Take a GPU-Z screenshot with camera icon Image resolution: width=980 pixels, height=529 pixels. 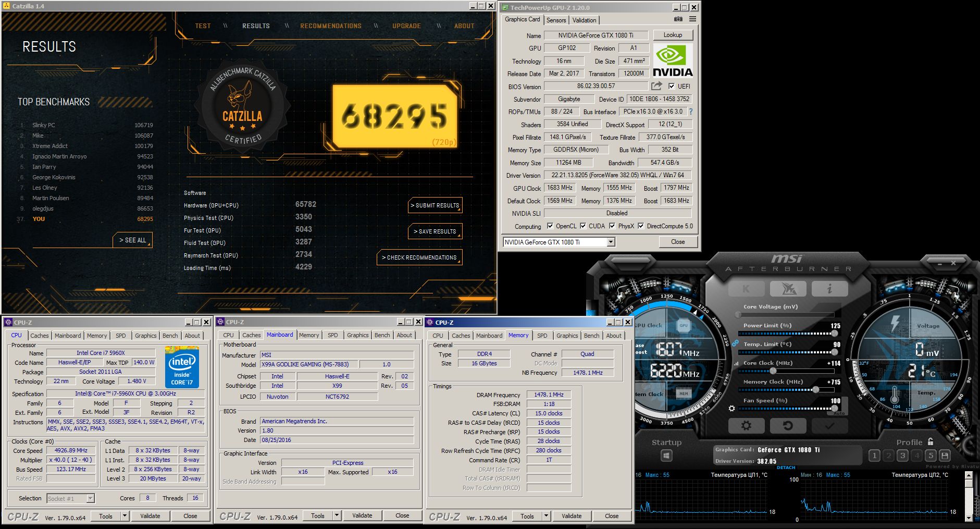pyautogui.click(x=678, y=19)
